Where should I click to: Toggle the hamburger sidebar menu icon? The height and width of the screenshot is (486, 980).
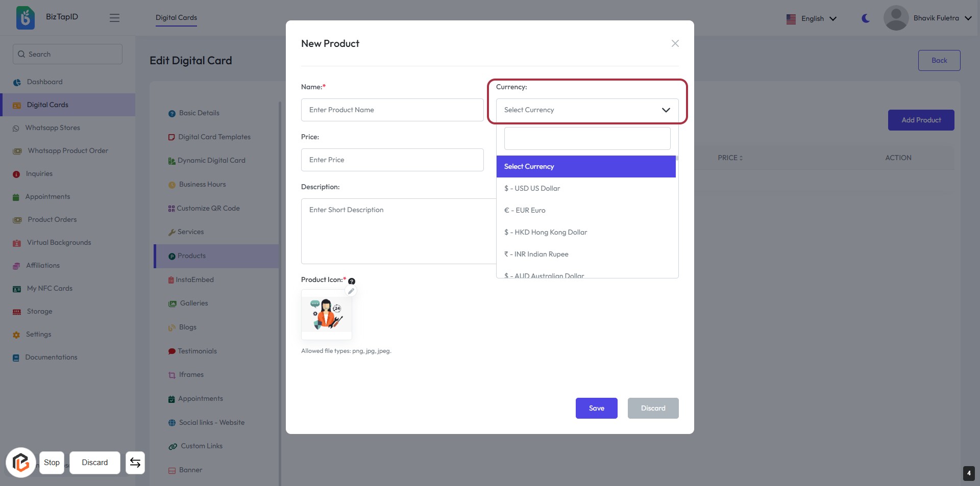click(114, 18)
